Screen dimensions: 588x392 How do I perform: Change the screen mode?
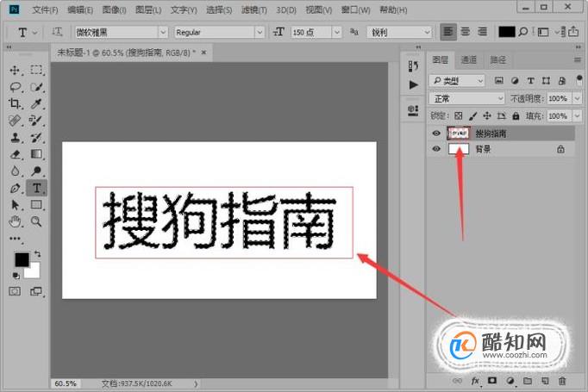pos(36,291)
